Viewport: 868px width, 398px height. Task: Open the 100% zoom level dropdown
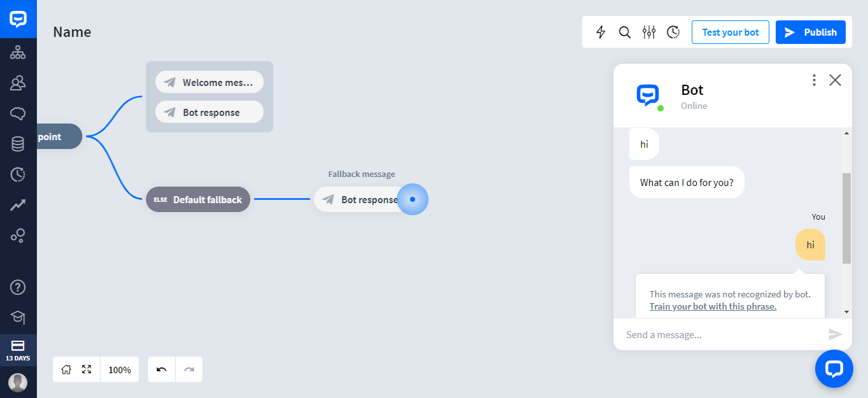[120, 369]
